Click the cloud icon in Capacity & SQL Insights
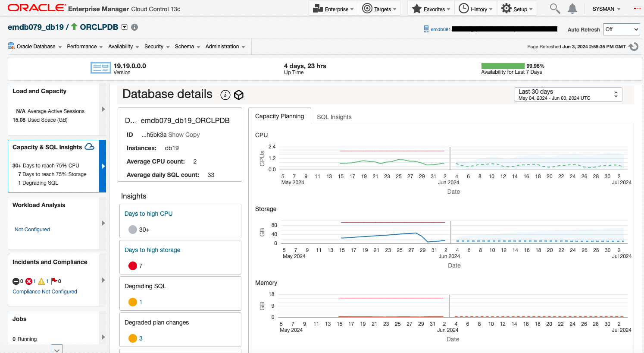This screenshot has width=644, height=353. (90, 147)
